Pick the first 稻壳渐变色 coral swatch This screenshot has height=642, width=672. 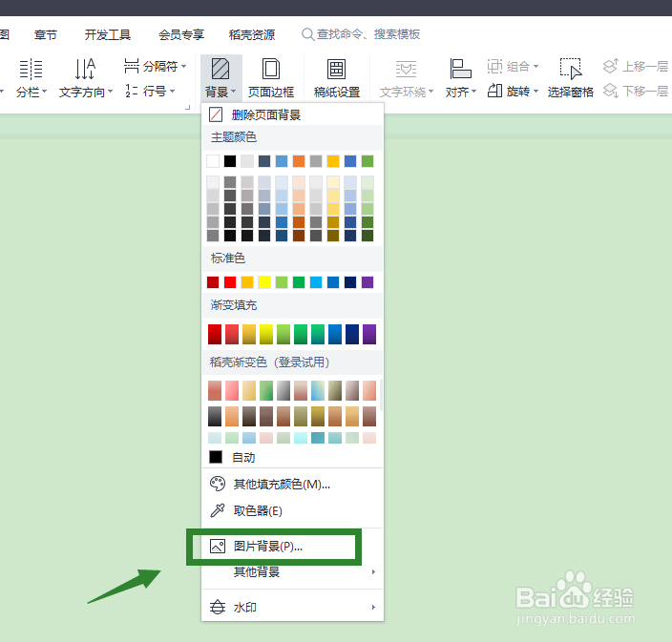click(x=215, y=390)
